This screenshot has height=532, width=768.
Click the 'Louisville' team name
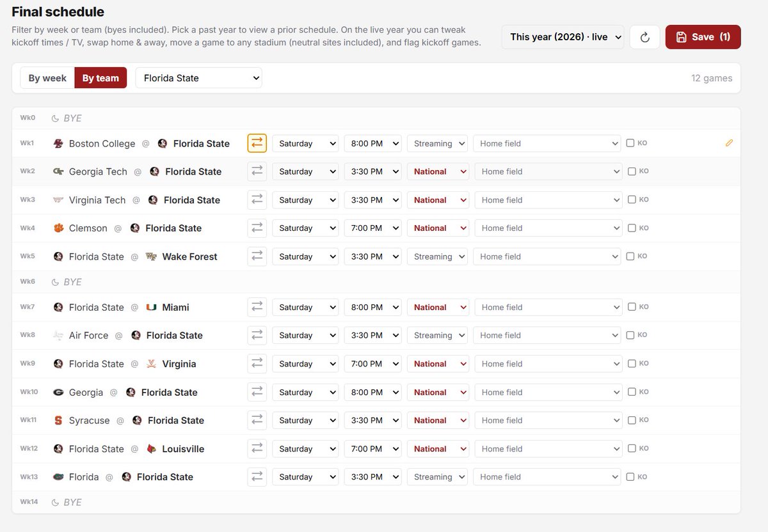click(183, 449)
